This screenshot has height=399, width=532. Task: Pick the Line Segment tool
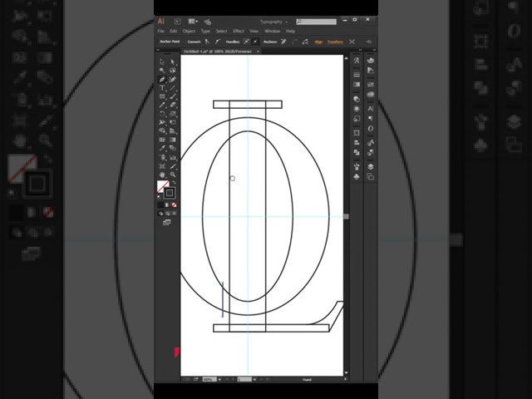click(173, 88)
